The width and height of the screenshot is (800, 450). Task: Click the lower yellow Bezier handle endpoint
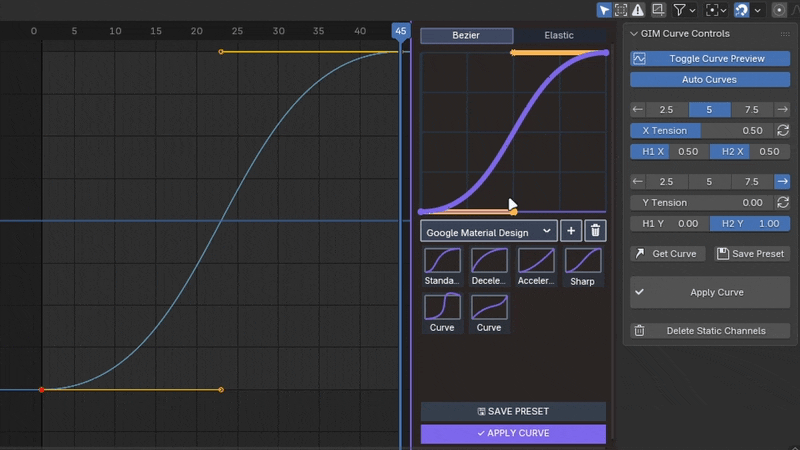tap(221, 390)
